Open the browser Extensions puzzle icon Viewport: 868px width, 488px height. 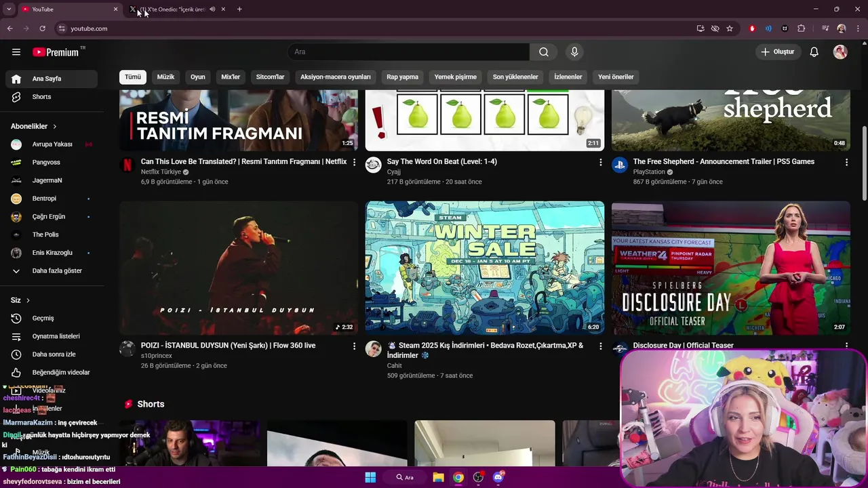point(802,28)
